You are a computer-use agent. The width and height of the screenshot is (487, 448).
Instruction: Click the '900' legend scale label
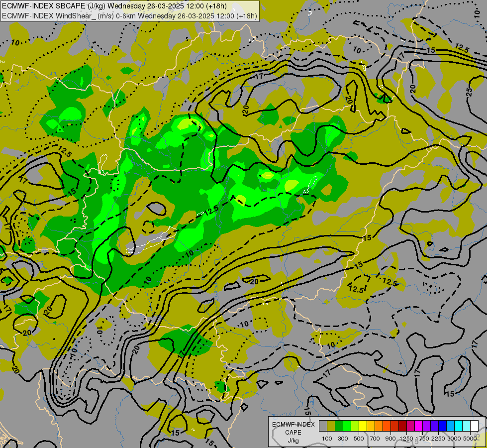point(390,439)
